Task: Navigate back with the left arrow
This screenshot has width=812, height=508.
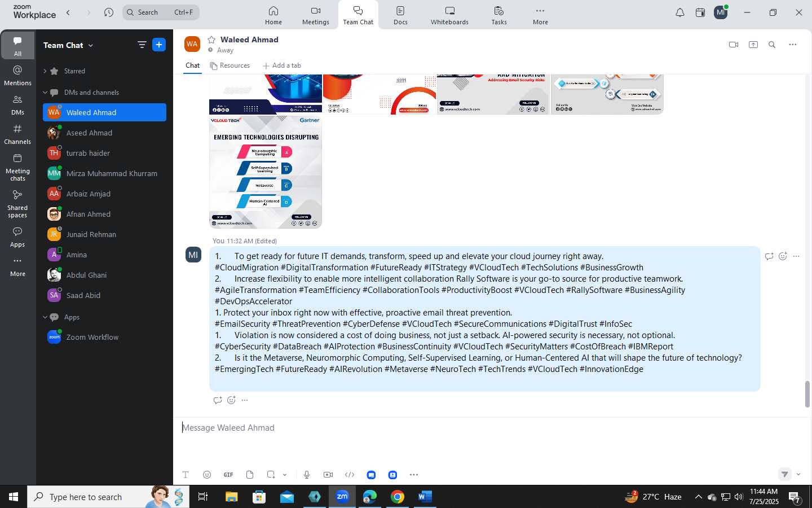Action: pos(68,12)
